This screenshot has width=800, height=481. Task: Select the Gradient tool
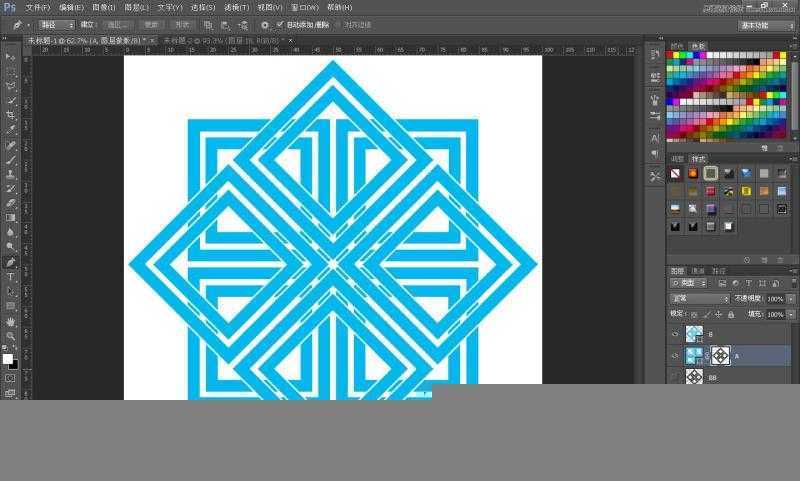click(10, 218)
